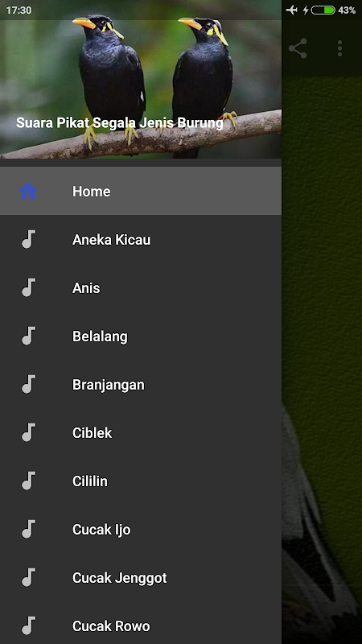362x644 pixels.
Task: Select the Ciblek menu entry
Action: [141, 432]
